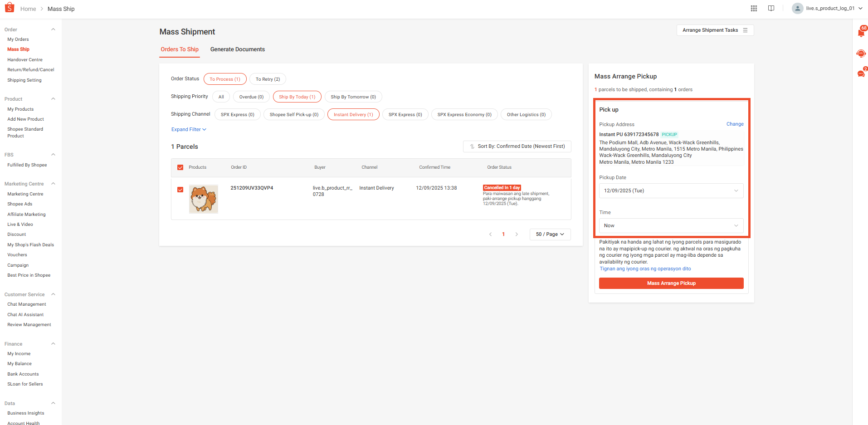Open account menu chevron for live.s_product_log_01

click(x=860, y=8)
